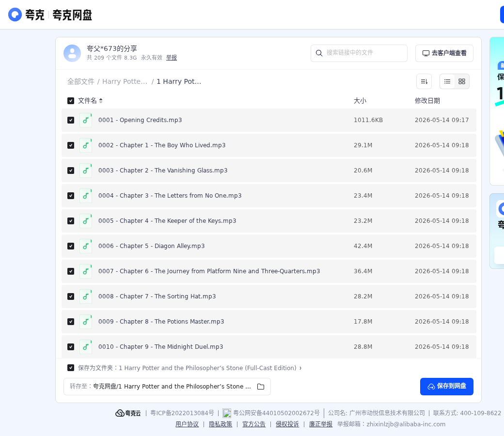This screenshot has height=436, width=504.
Task: Uncheck 0010 - Chapter 9 file checkbox
Action: tap(71, 347)
